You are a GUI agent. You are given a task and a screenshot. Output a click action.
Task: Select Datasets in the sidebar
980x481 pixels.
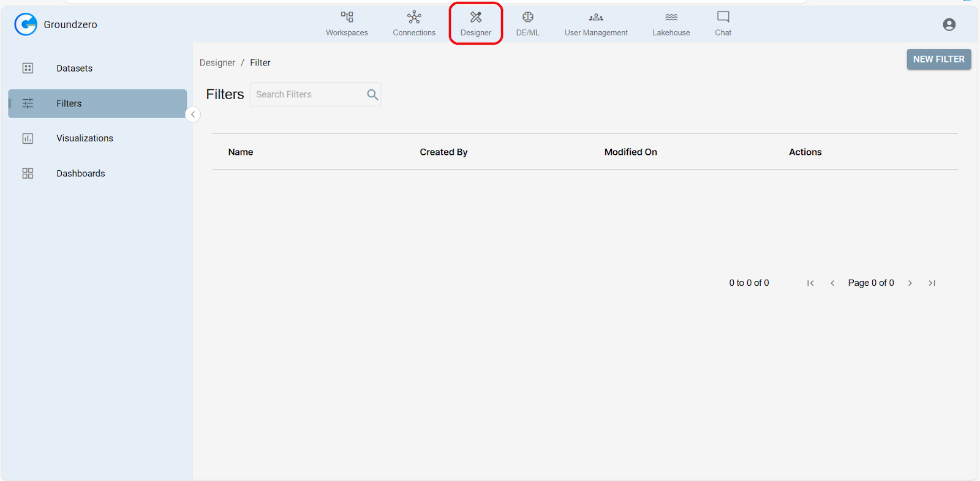[74, 69]
